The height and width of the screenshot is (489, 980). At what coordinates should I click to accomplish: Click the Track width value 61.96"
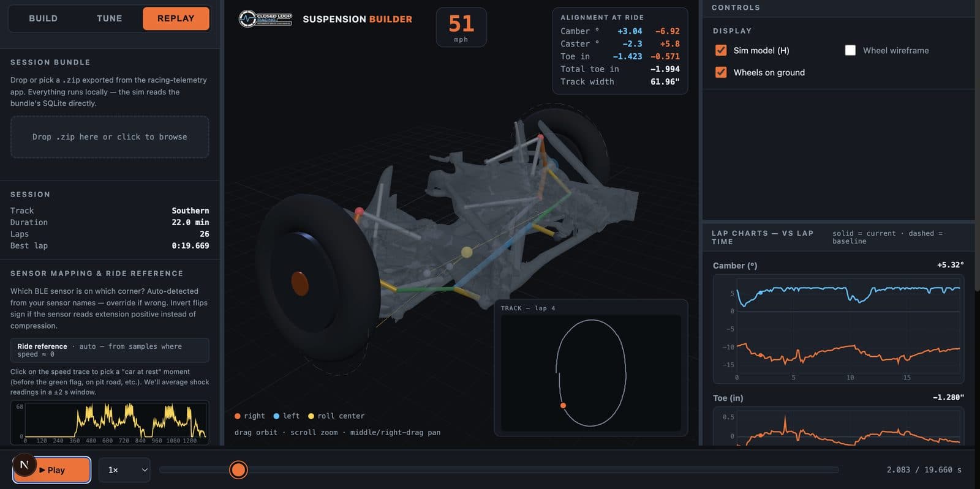tap(665, 82)
